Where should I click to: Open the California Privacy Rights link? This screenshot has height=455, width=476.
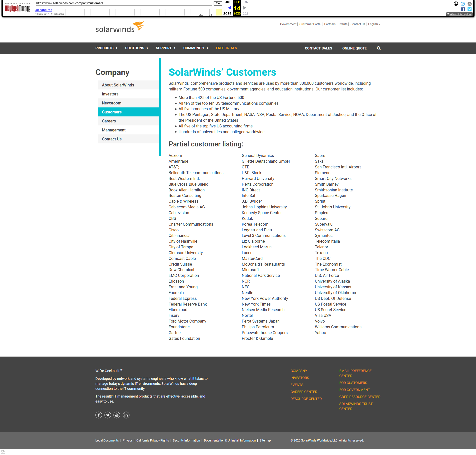152,441
